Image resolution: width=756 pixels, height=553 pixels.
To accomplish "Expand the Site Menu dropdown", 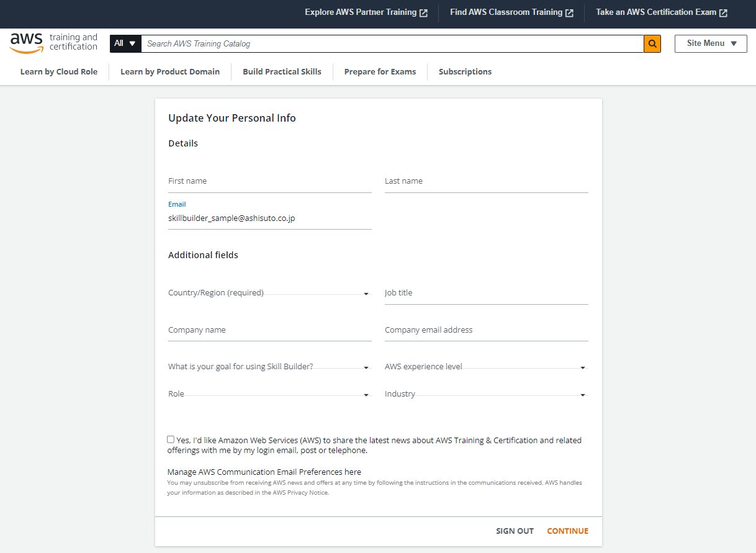I will tap(711, 43).
